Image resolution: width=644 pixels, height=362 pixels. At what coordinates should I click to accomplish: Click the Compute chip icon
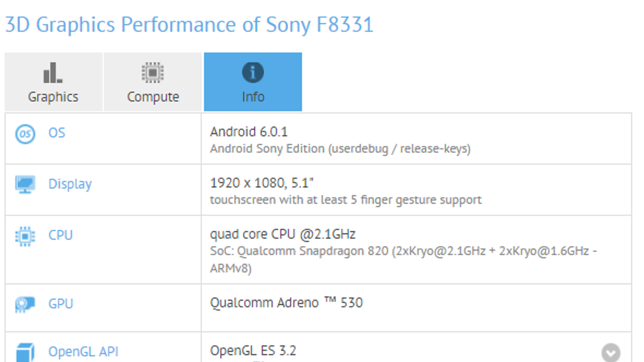[x=153, y=73]
